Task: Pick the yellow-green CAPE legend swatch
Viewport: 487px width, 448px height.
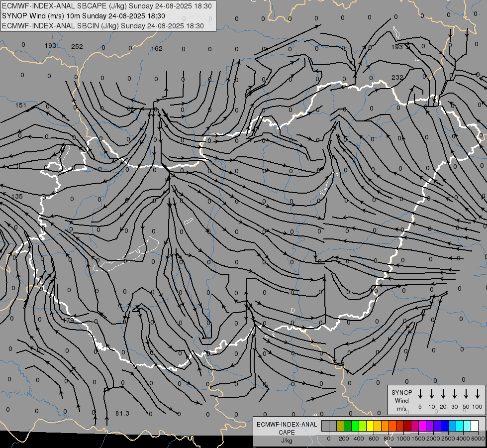Action: tap(363, 426)
